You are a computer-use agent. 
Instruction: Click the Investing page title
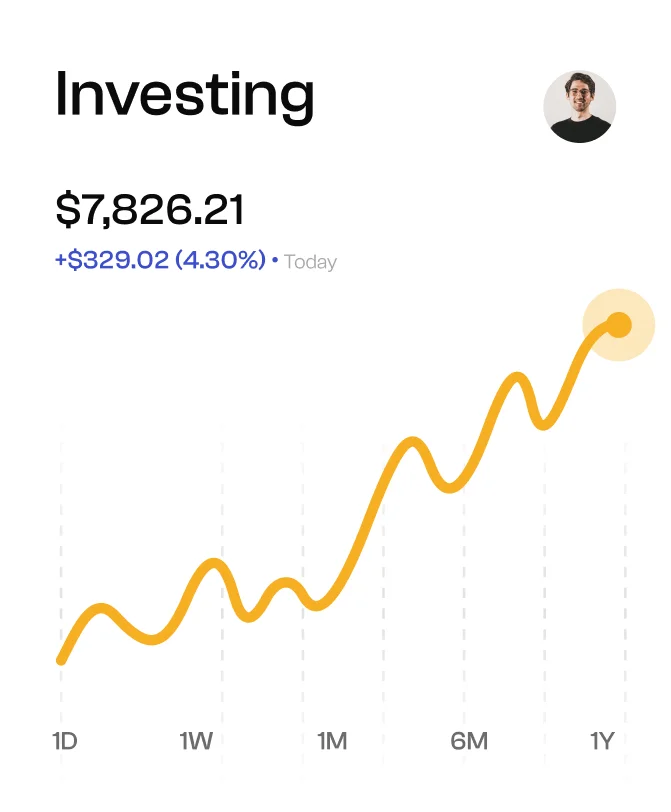(x=185, y=95)
